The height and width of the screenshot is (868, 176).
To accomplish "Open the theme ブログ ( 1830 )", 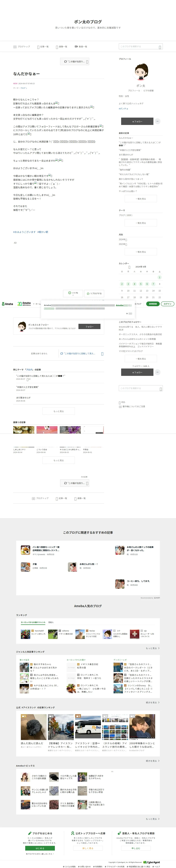I will pyautogui.click(x=125, y=215).
